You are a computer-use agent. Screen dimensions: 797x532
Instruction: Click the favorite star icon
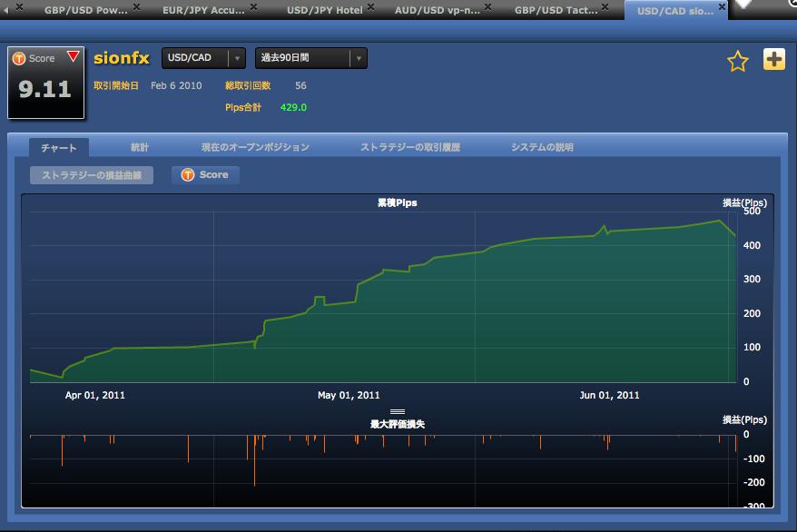point(737,62)
